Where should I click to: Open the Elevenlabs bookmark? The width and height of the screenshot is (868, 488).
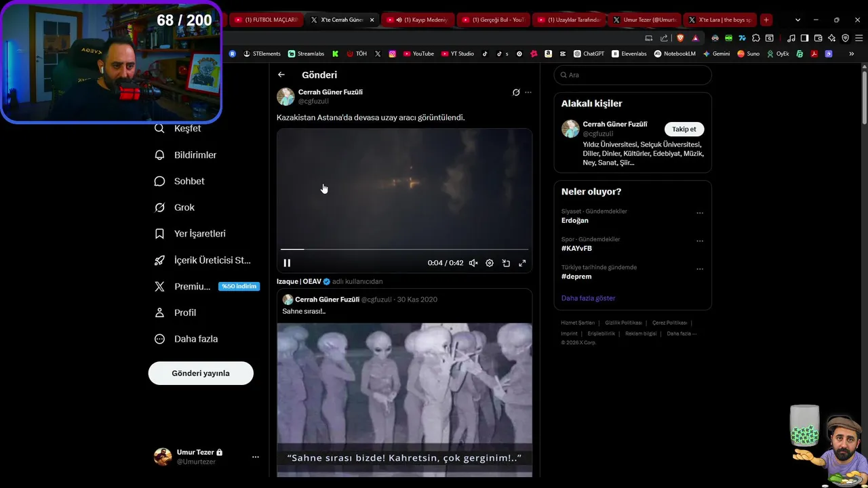point(630,54)
